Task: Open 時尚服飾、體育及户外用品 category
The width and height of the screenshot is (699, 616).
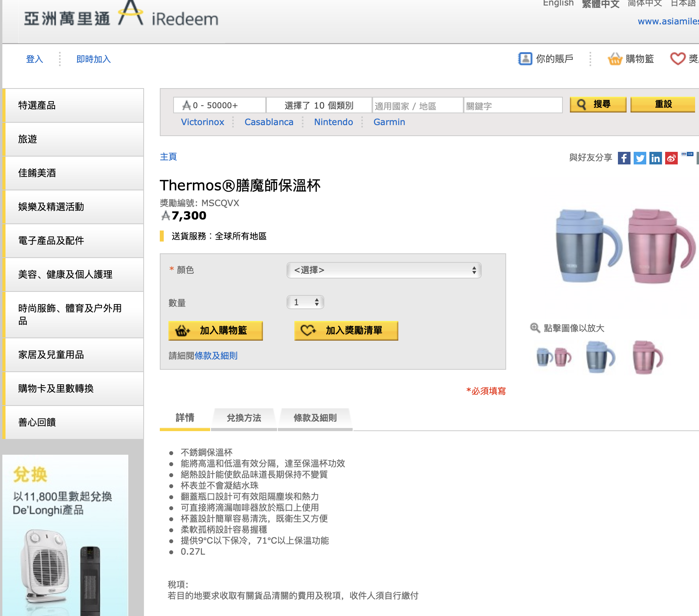Action: tap(74, 315)
